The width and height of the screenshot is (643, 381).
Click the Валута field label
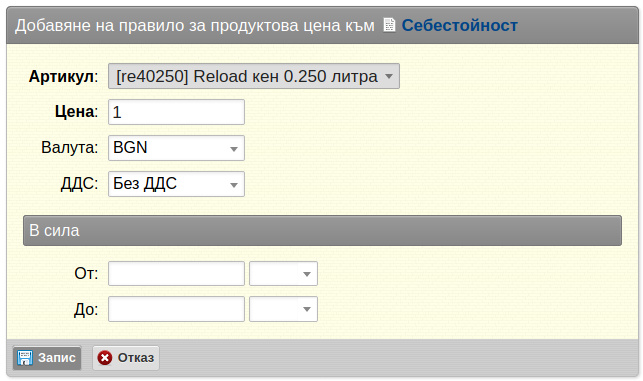coord(70,147)
